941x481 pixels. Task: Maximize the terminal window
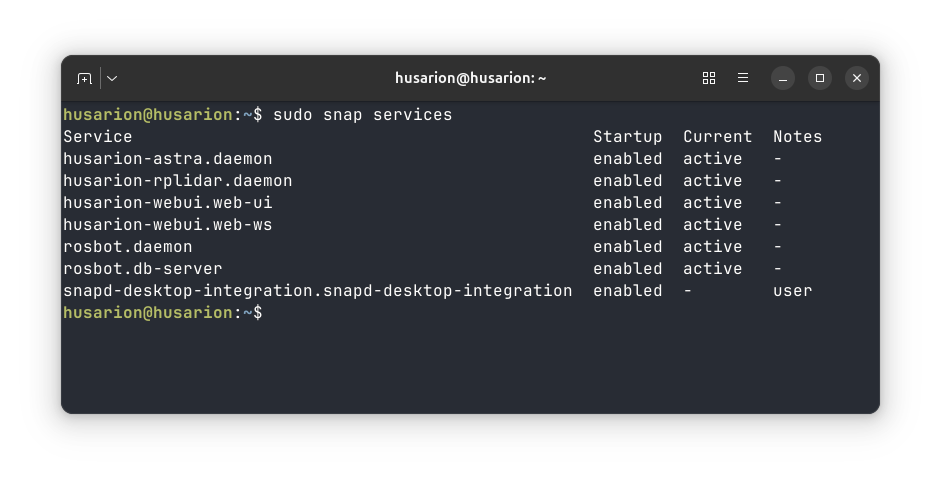820,78
